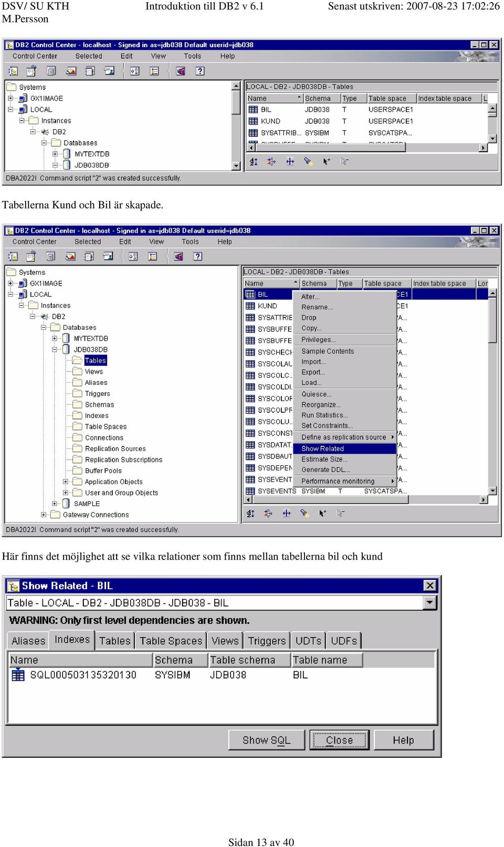Image resolution: width=504 pixels, height=847 pixels.
Task: Choose Show Related in the context menu
Action: click(x=344, y=448)
